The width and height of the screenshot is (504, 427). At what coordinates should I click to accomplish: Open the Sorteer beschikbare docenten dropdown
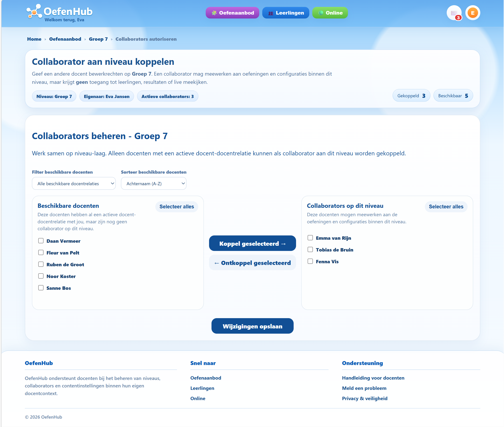(x=154, y=184)
